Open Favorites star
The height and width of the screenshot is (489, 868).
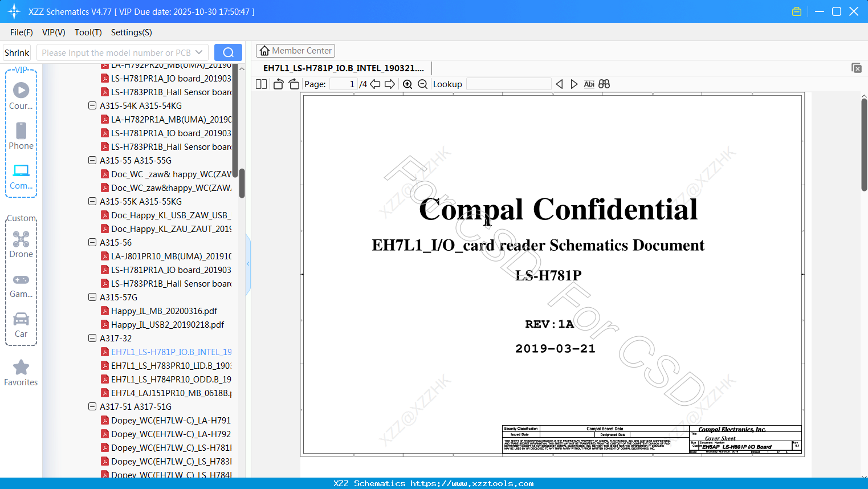(21, 372)
